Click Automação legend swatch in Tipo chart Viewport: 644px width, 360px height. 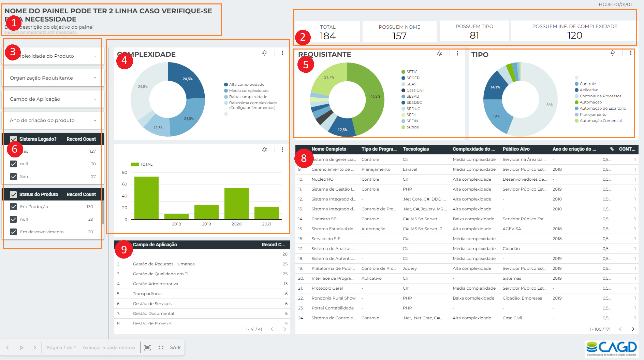[x=576, y=102]
